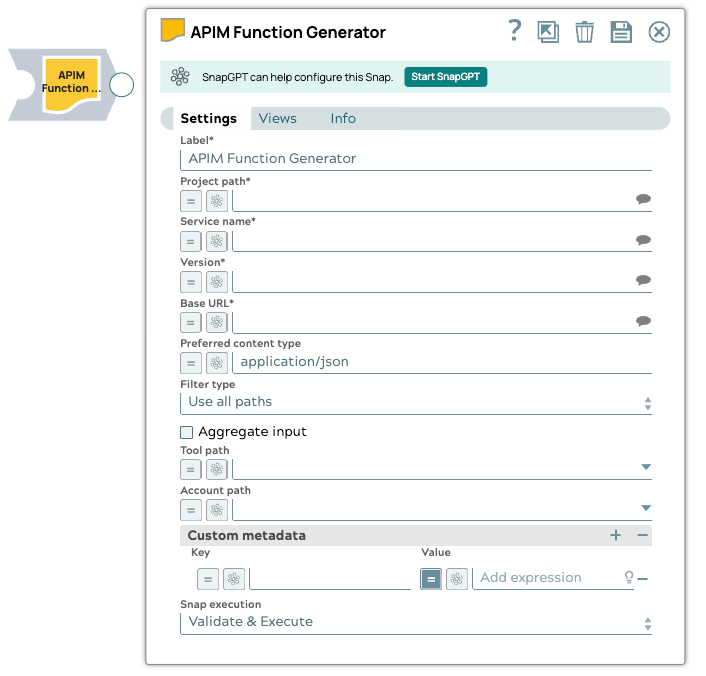Image resolution: width=706 pixels, height=676 pixels.
Task: Open the Filter type dropdown
Action: click(x=416, y=402)
